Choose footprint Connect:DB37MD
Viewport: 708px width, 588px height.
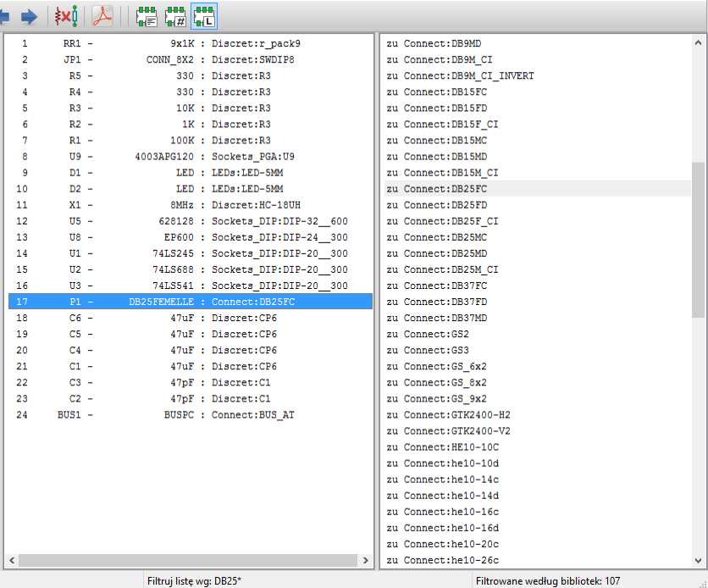[x=537, y=318]
